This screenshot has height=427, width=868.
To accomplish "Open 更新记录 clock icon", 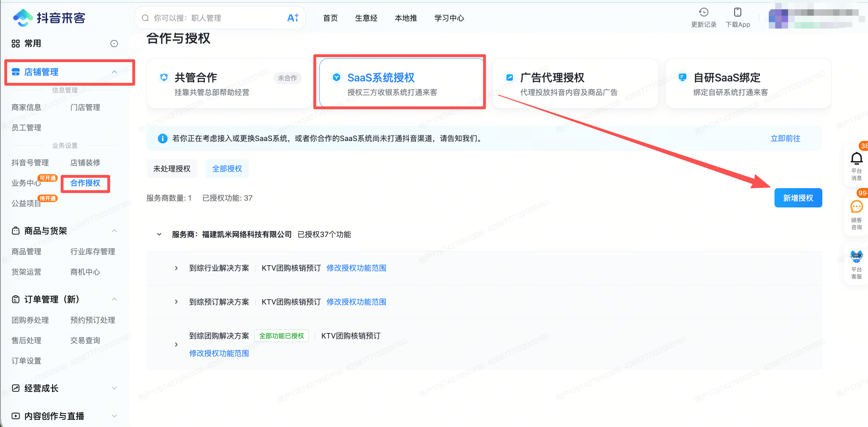I will [x=703, y=12].
